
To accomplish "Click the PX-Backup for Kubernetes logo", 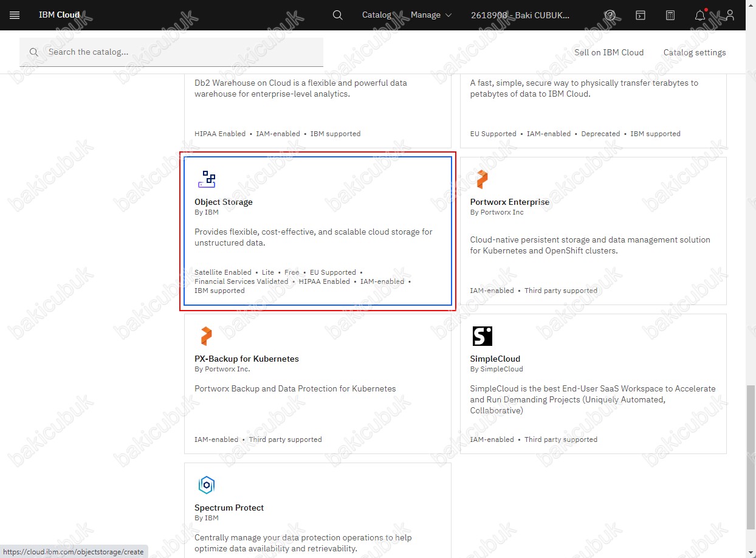I will point(207,336).
